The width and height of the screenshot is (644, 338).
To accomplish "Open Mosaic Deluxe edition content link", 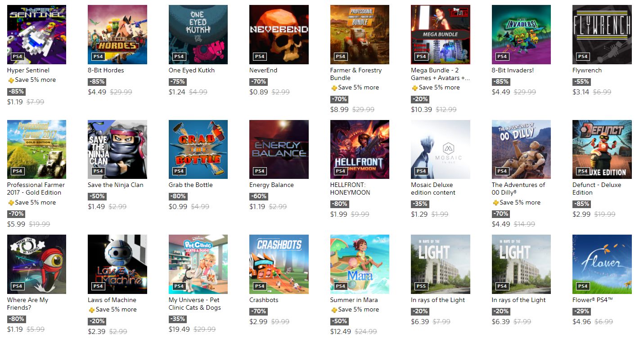I will coord(433,189).
